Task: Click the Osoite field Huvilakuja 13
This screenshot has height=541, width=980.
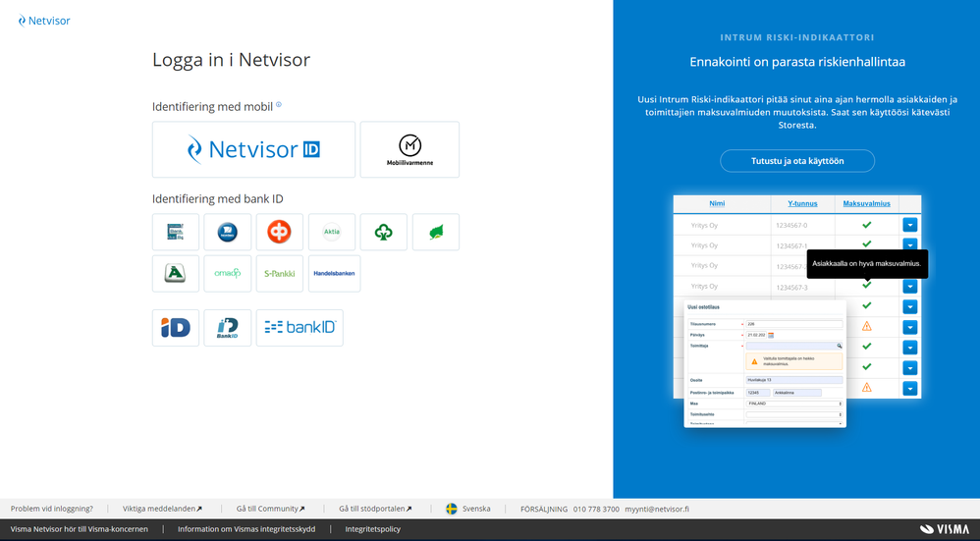Action: click(x=794, y=380)
